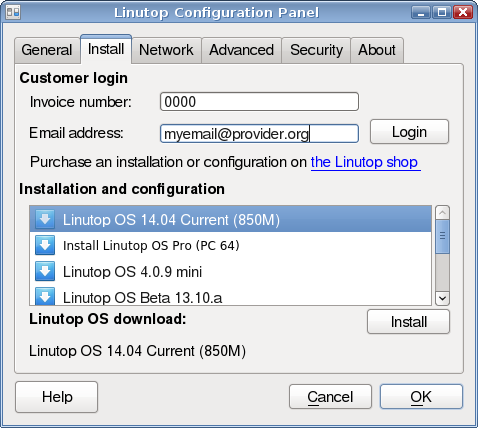Minimize the Linutop Configuration Panel window
Image resolution: width=478 pixels, height=428 pixels.
coord(421,13)
